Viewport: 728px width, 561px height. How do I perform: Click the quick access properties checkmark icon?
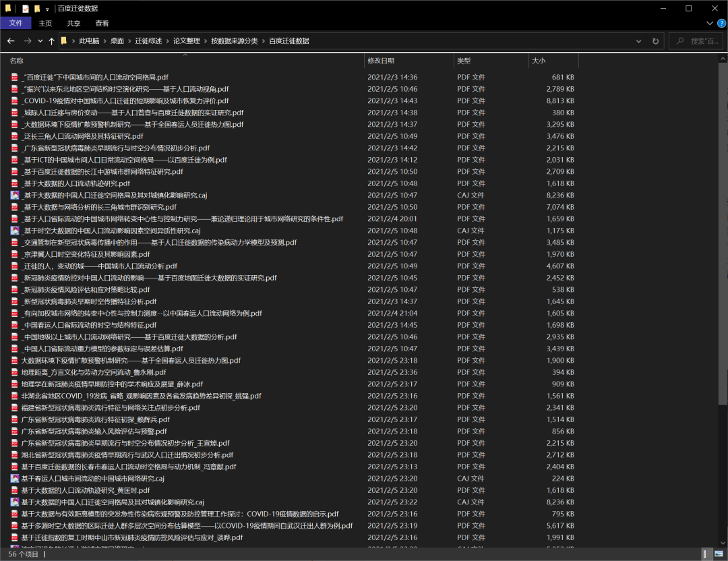click(25, 8)
